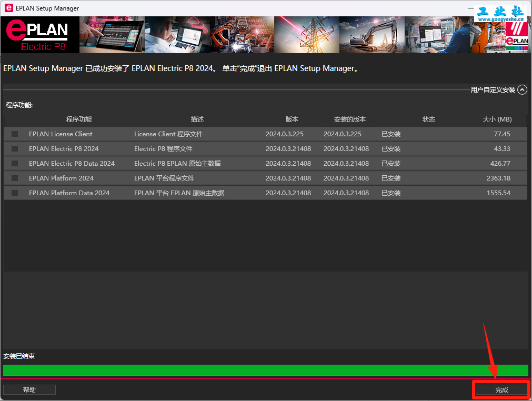Click size value 426.77
This screenshot has width=532, height=401.
tap(500, 164)
